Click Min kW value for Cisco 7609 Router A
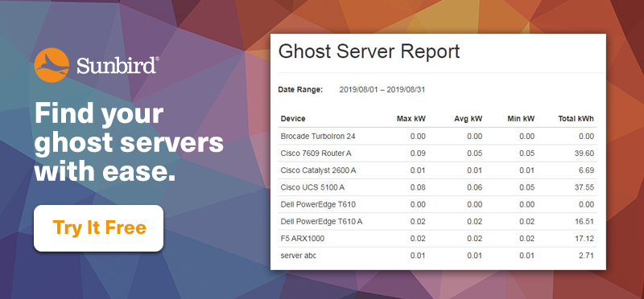The height and width of the screenshot is (299, 644). (x=527, y=154)
